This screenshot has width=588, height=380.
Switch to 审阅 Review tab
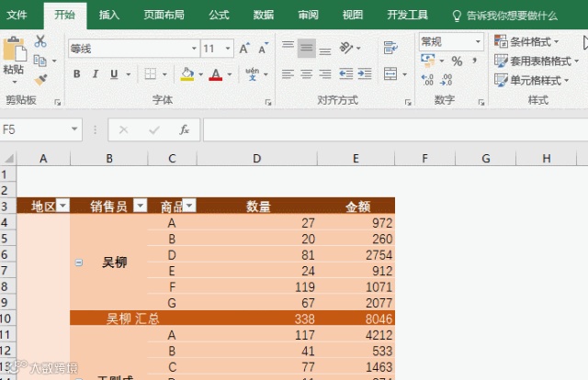pyautogui.click(x=309, y=15)
